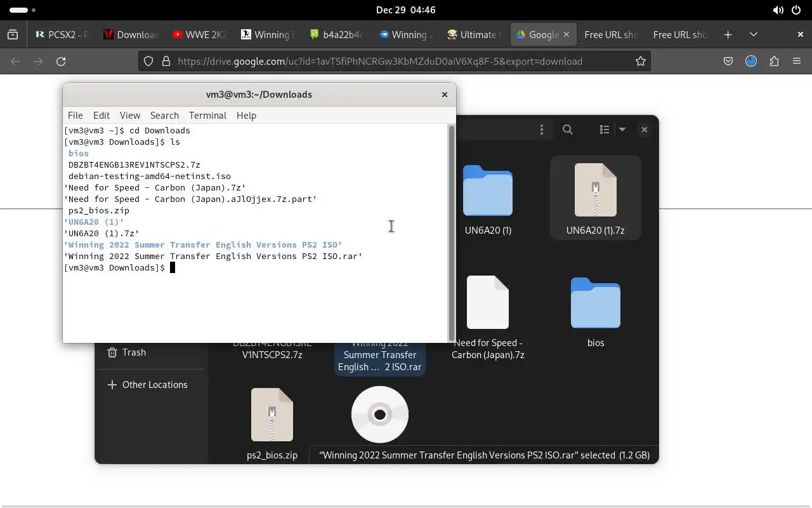Go back in browser history
The height and width of the screenshot is (508, 812).
(x=16, y=61)
